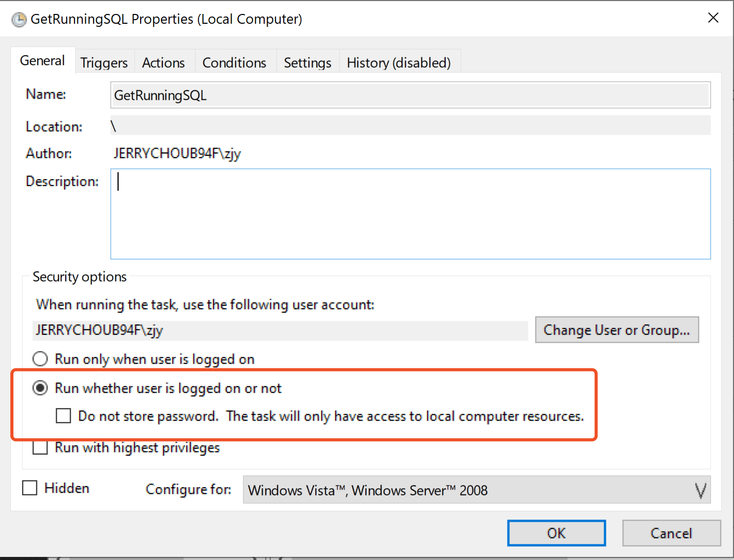Go to the Conditions tab
This screenshot has width=734, height=560.
pos(234,63)
